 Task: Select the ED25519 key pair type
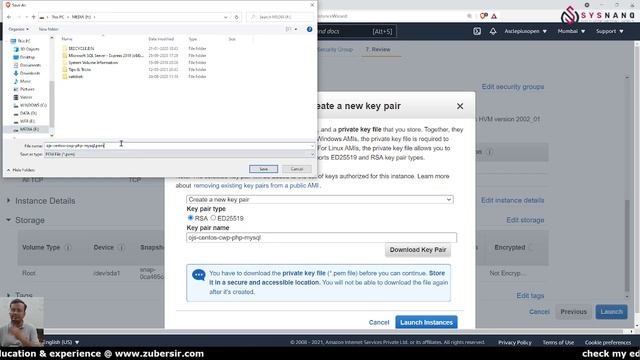[x=213, y=218]
